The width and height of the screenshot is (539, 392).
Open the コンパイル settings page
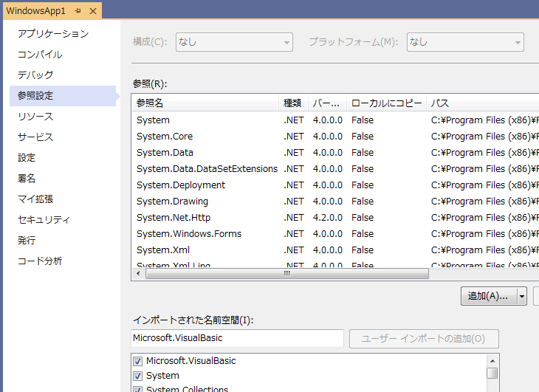tap(40, 55)
